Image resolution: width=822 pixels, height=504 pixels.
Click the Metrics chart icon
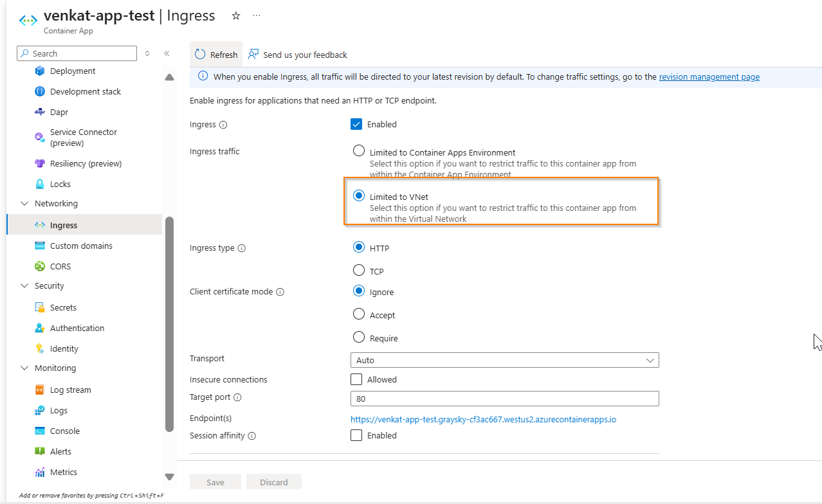pyautogui.click(x=39, y=473)
